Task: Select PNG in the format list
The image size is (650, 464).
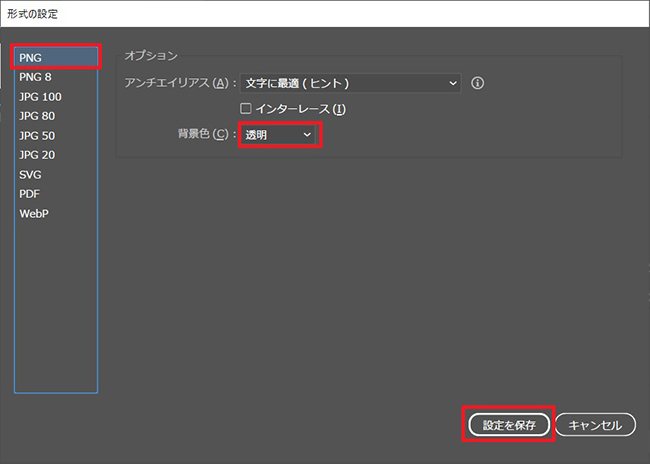Action: 56,58
